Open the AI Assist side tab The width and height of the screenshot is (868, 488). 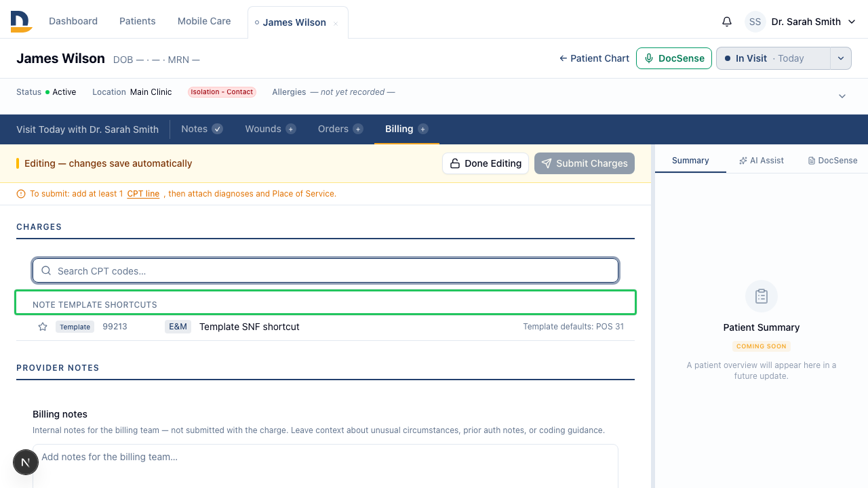[x=762, y=161]
